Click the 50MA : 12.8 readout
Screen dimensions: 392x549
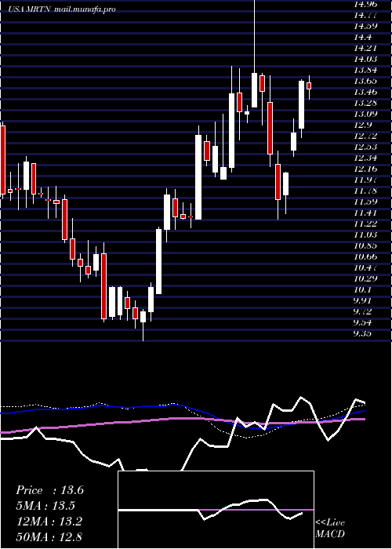pos(49,536)
